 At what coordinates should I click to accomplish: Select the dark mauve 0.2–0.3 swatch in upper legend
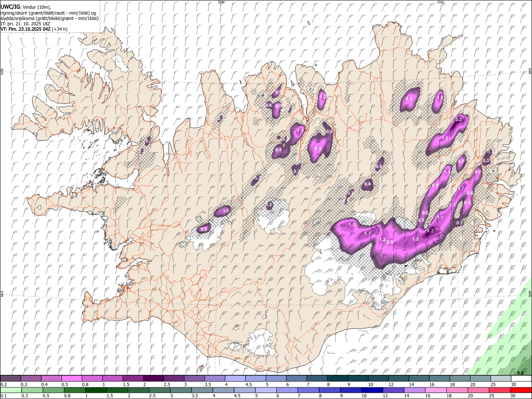click(x=10, y=379)
